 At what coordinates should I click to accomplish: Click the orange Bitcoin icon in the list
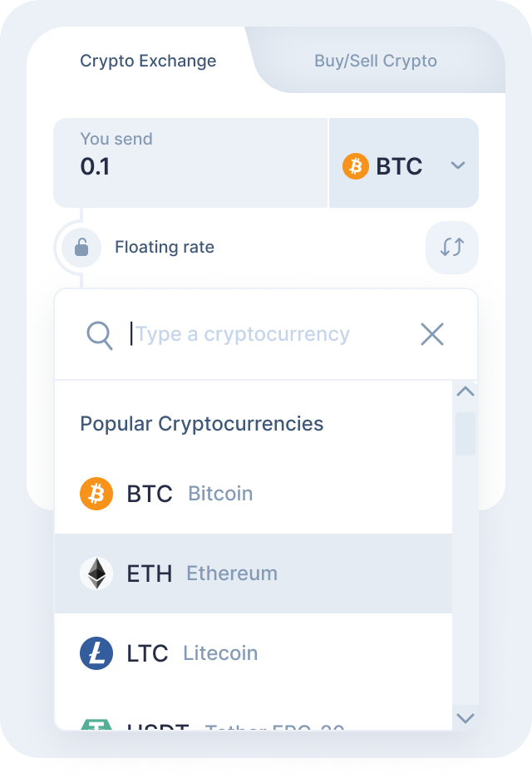click(96, 494)
